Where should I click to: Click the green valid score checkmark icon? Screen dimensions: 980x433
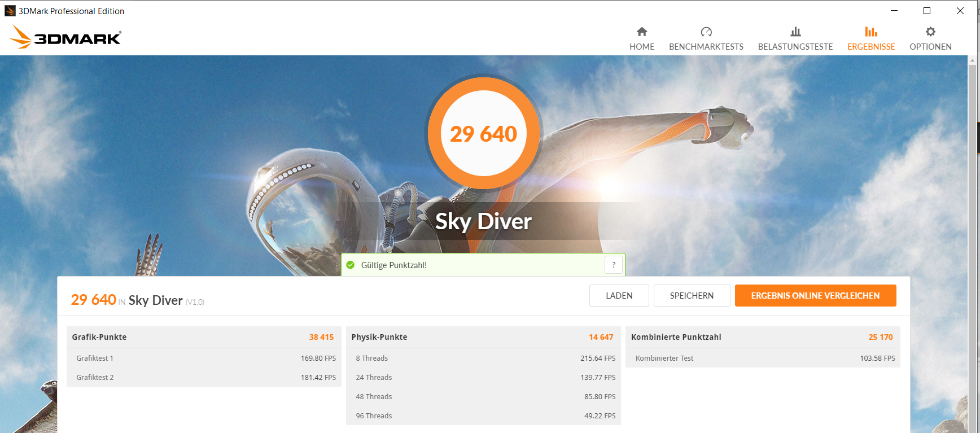[351, 265]
